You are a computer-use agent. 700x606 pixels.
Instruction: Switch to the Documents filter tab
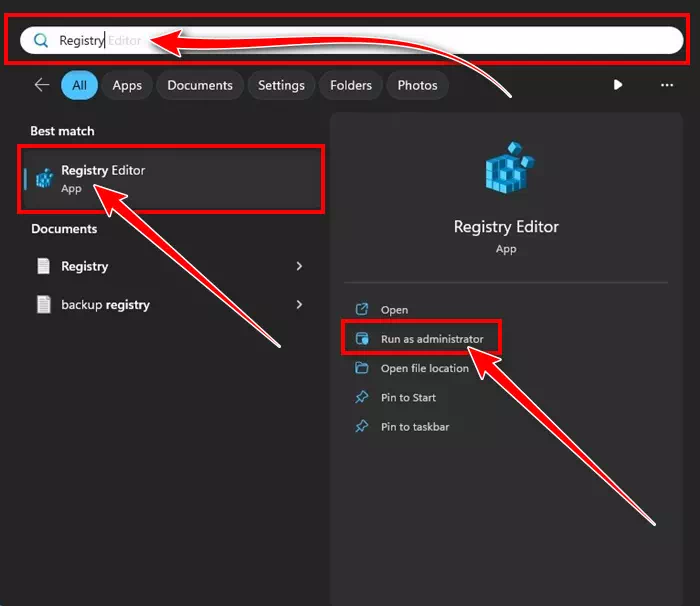(x=200, y=85)
